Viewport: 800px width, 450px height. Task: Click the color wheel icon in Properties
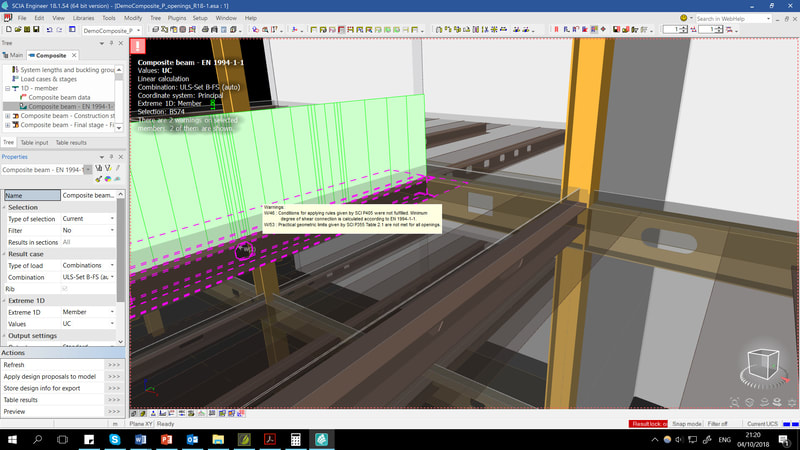point(108,179)
